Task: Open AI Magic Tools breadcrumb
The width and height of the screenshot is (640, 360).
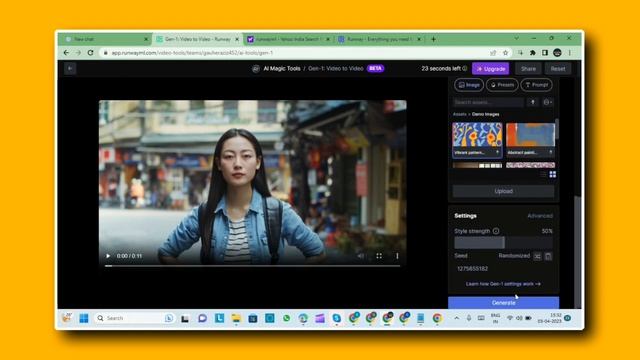Action: [282, 69]
